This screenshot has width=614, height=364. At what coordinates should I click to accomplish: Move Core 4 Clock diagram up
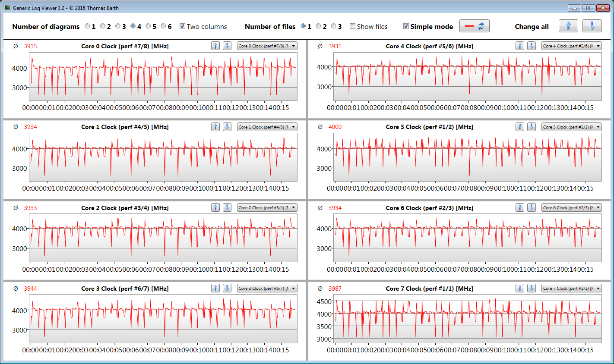[x=520, y=46]
